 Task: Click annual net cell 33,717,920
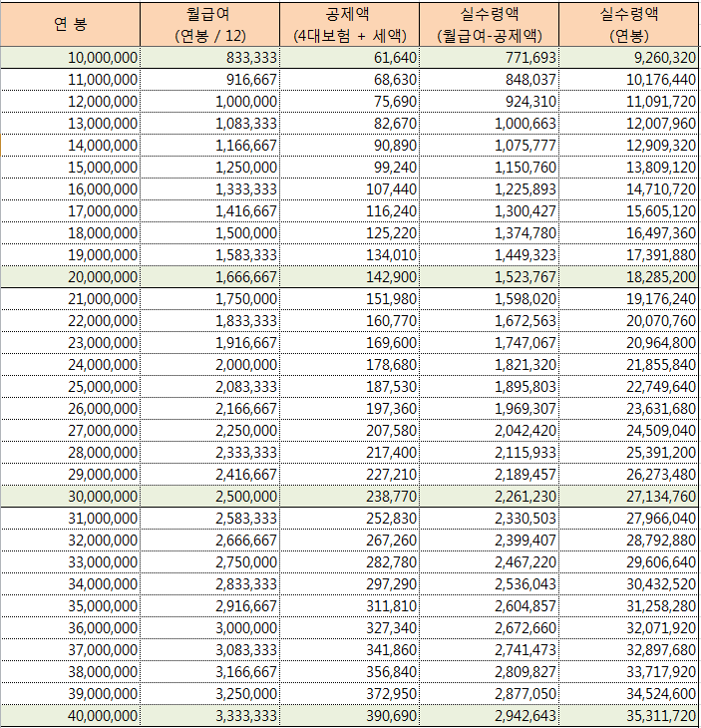pos(629,672)
